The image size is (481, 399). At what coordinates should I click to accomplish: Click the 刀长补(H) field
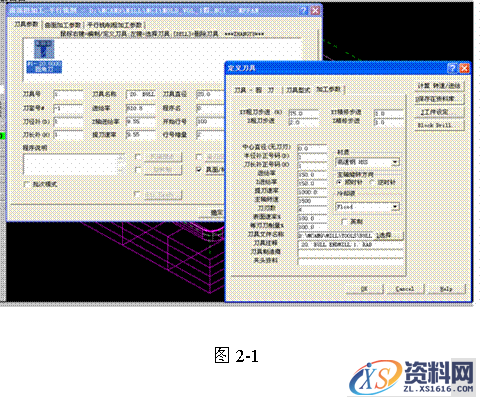[x=68, y=135]
